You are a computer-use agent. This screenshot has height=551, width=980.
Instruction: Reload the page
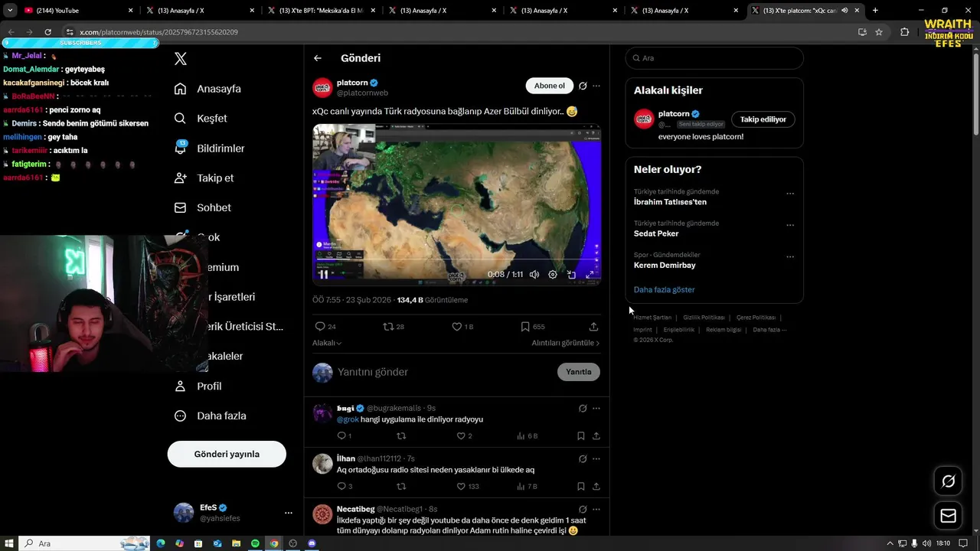pyautogui.click(x=47, y=32)
